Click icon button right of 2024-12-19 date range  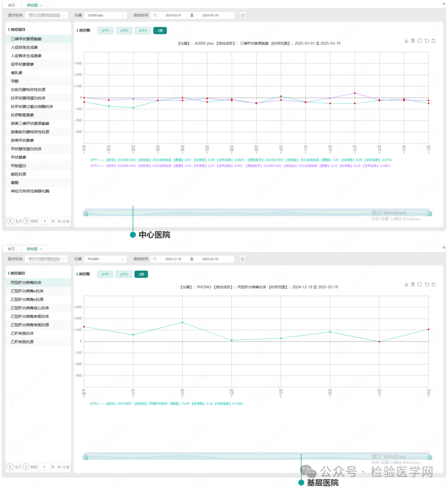tap(243, 259)
